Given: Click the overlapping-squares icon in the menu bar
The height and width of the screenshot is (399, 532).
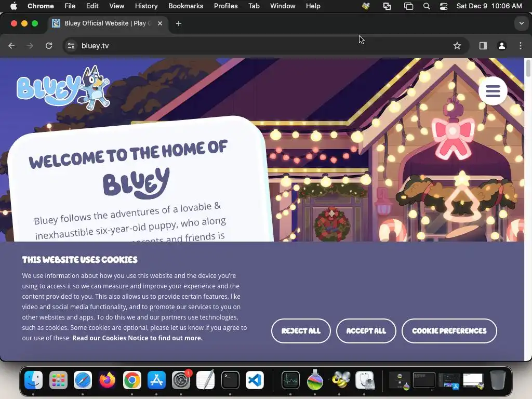Looking at the screenshot, I should coord(387,6).
